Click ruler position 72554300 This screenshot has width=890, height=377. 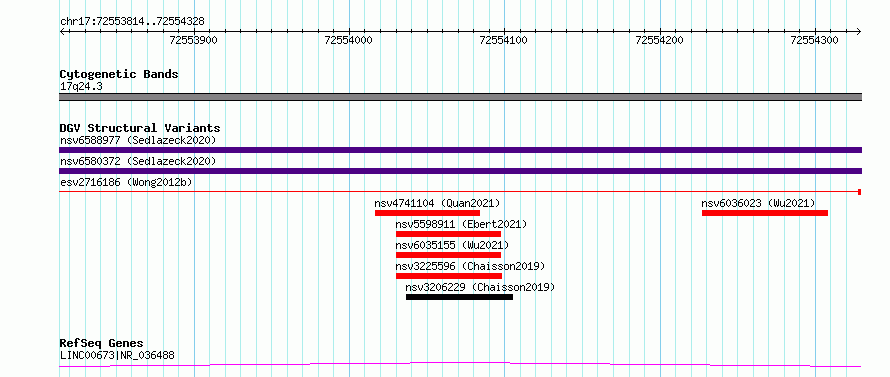pos(815,40)
